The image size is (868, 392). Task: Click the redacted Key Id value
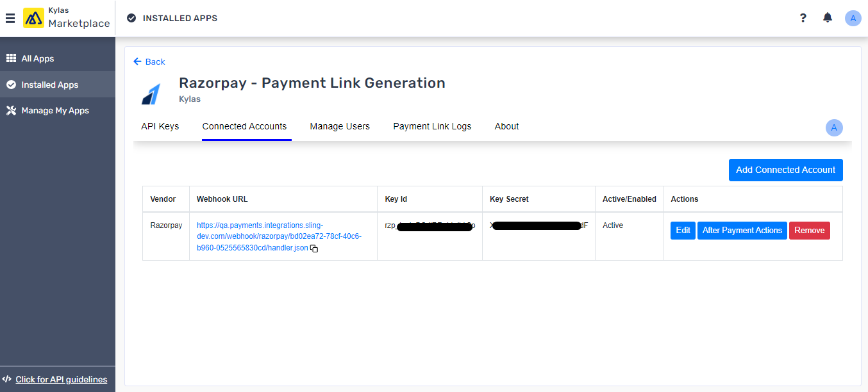[430, 225]
